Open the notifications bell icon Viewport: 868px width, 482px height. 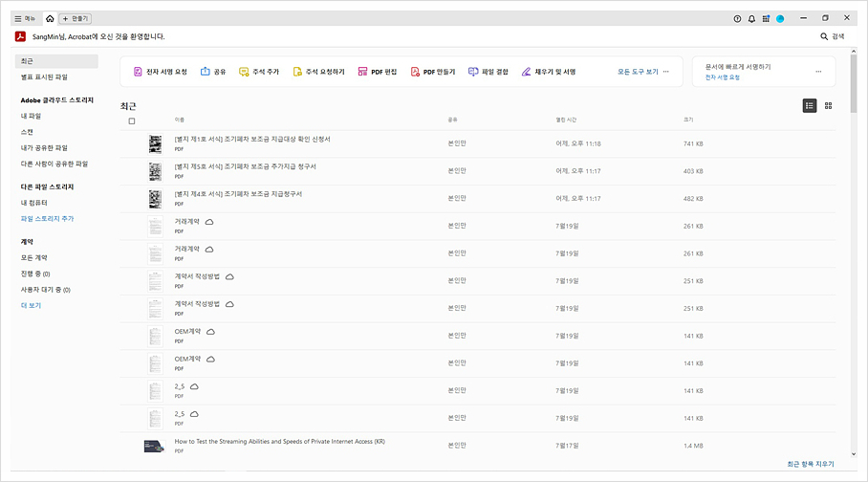click(751, 19)
